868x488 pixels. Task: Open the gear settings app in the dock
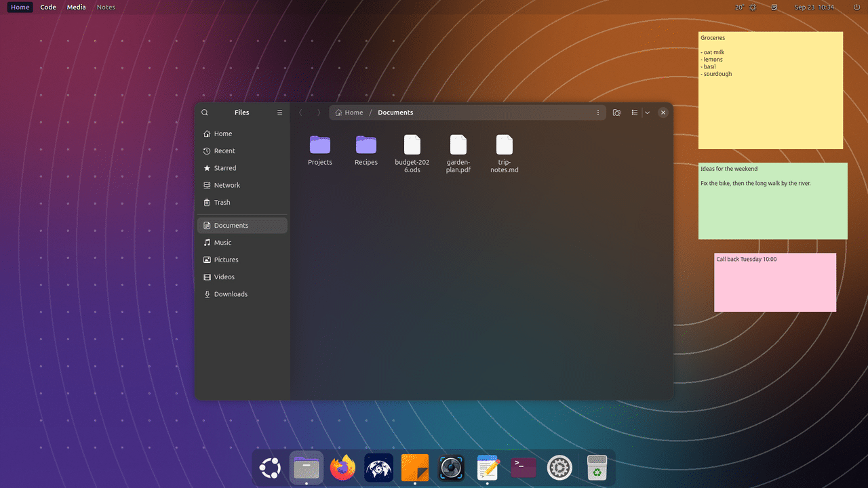559,468
